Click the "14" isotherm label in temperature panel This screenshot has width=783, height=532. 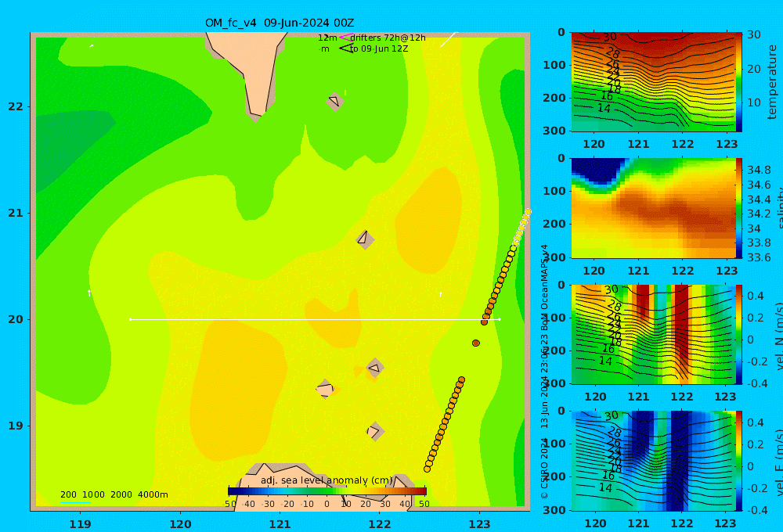[x=604, y=108]
